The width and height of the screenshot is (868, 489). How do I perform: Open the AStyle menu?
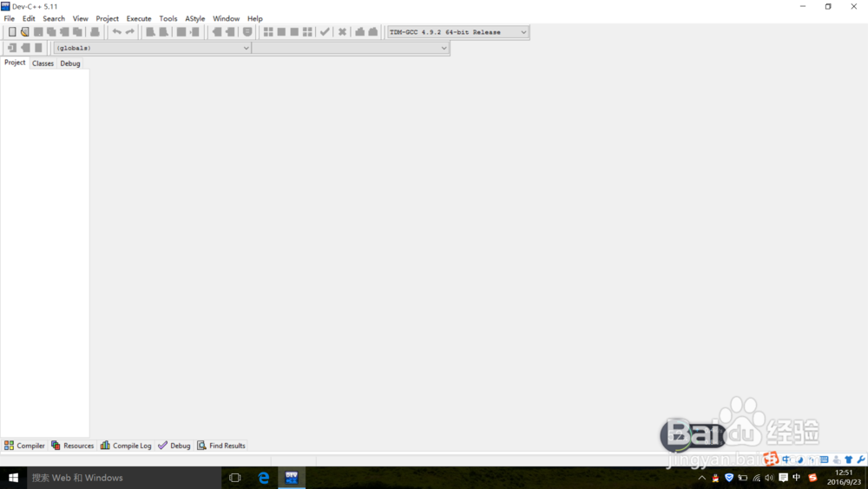[x=194, y=18]
